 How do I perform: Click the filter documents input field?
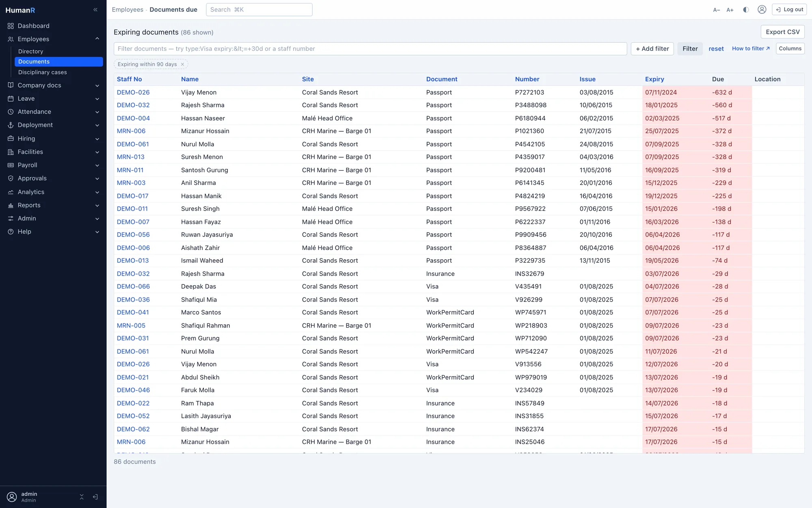[370, 49]
